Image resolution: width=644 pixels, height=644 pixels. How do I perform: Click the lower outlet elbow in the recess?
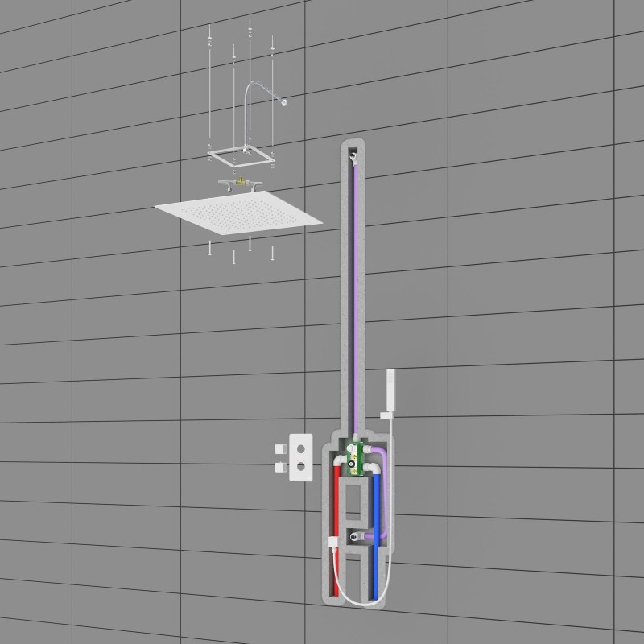357,535
